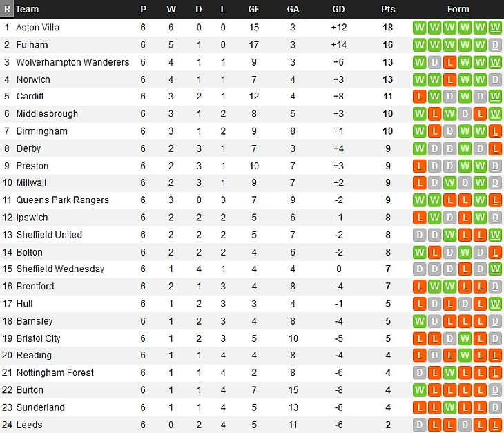Open the Queens Park Rangers team link

62,200
